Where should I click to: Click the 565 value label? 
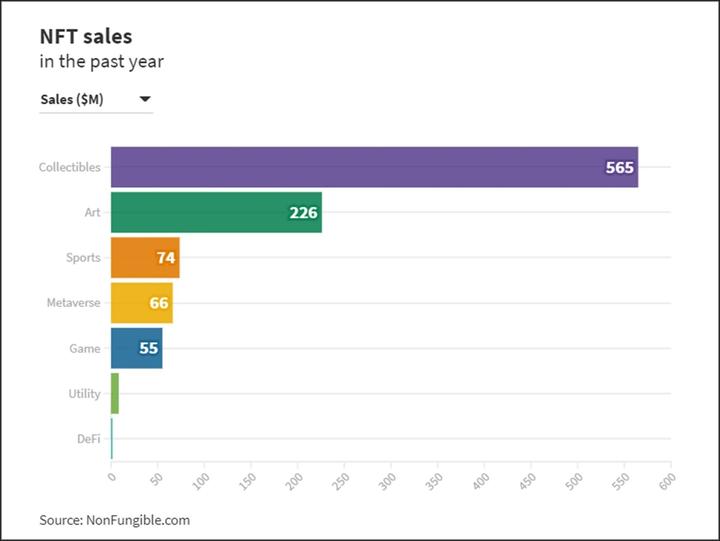619,168
